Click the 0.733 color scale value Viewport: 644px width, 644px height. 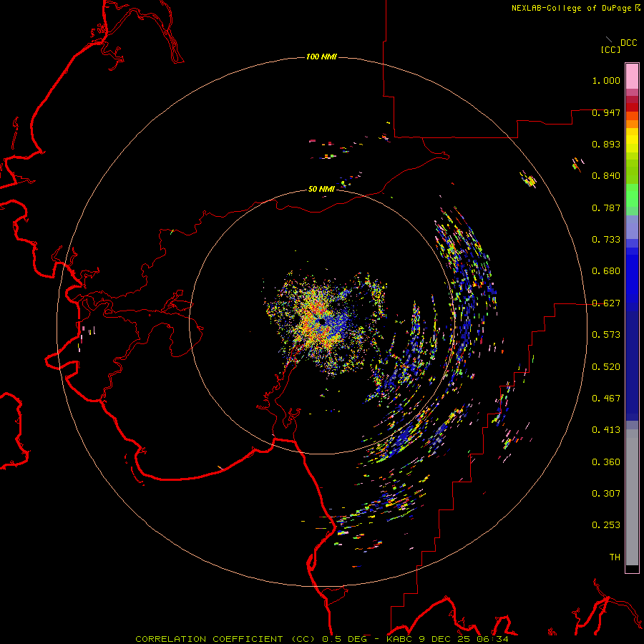coord(606,240)
